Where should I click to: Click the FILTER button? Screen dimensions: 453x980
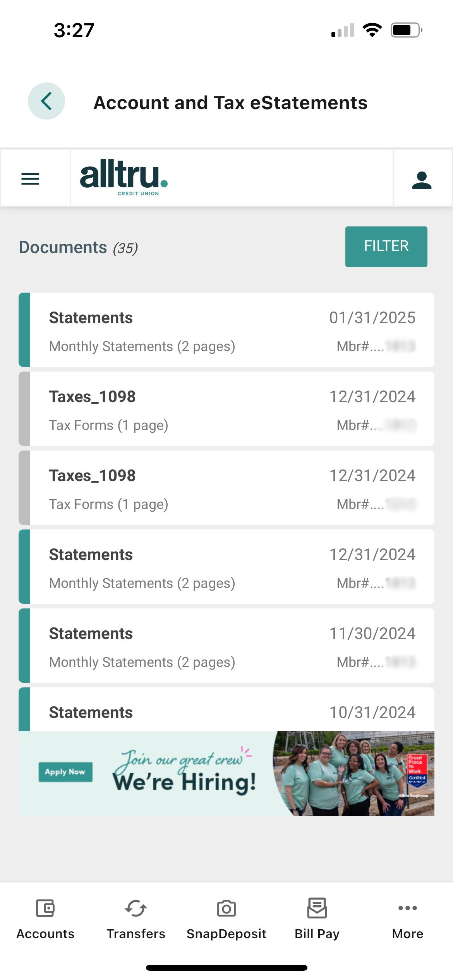(x=386, y=247)
